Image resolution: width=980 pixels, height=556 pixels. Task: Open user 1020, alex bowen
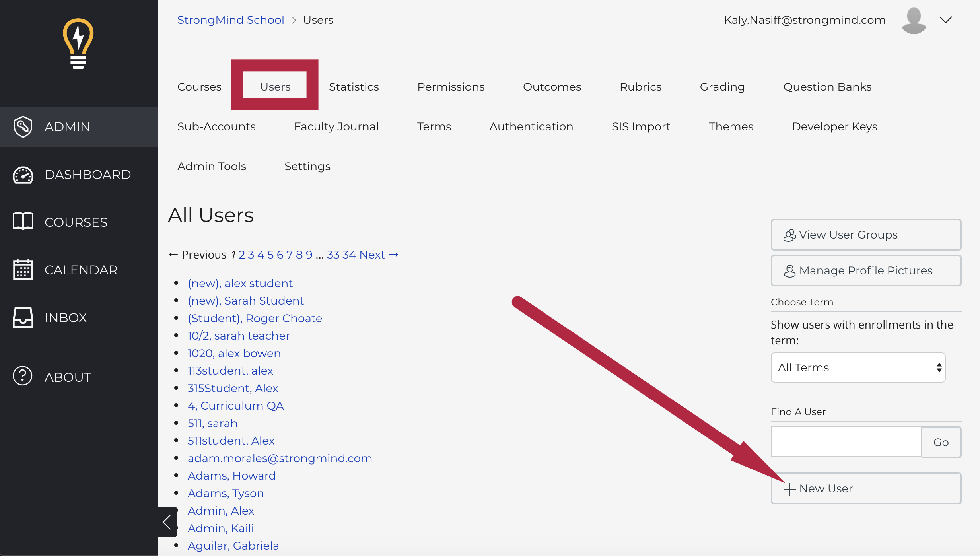point(234,353)
